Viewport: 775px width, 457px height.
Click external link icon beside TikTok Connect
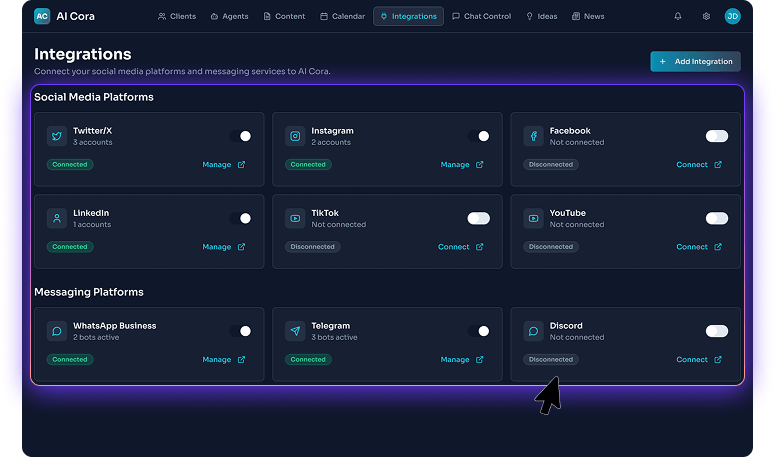pos(479,247)
